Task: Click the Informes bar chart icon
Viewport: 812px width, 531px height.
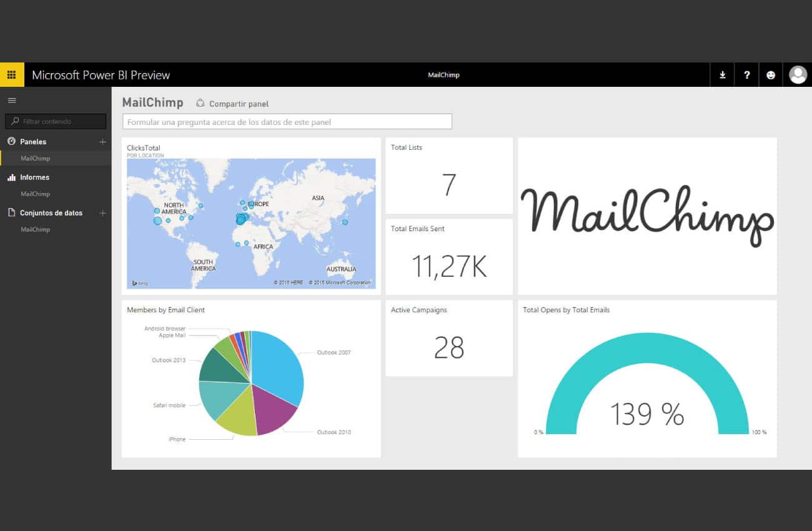Action: click(11, 177)
